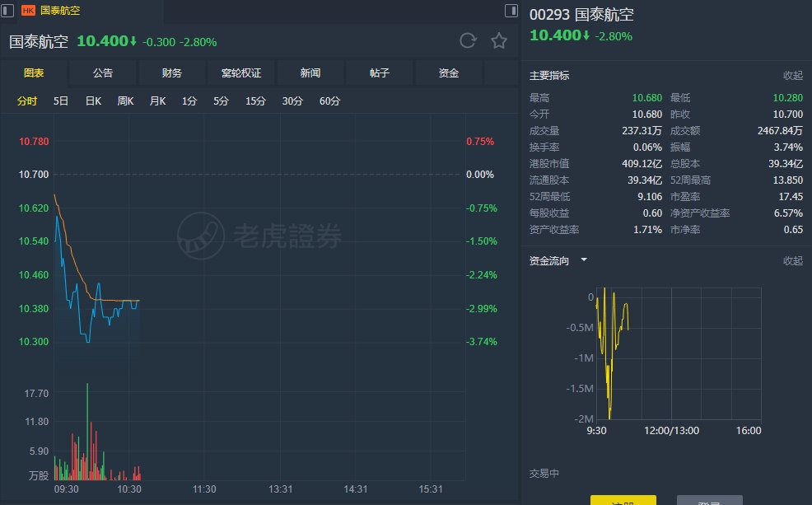
Task: Collapse the 主要指标 section
Action: click(792, 76)
